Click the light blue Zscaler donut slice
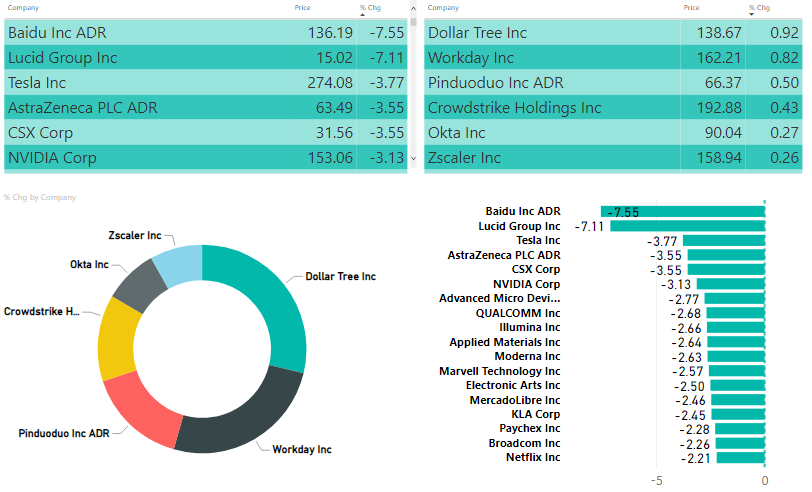Image resolution: width=812 pixels, height=492 pixels. pos(179,265)
